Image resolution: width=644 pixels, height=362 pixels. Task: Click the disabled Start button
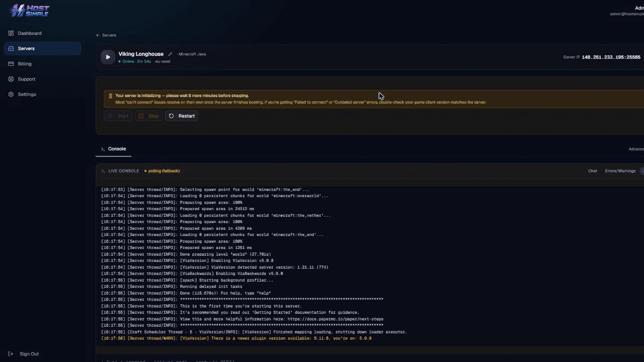pyautogui.click(x=118, y=116)
